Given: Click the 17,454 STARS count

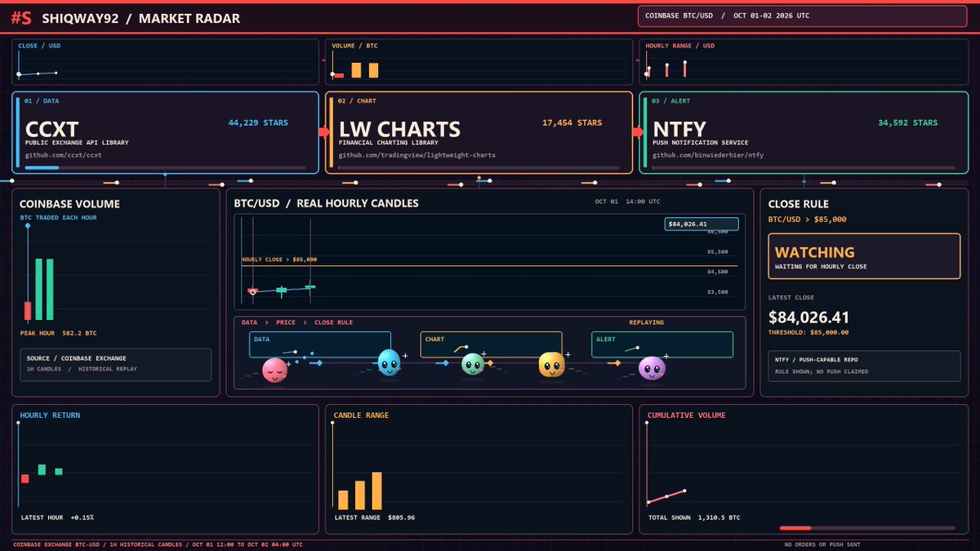Looking at the screenshot, I should (572, 123).
